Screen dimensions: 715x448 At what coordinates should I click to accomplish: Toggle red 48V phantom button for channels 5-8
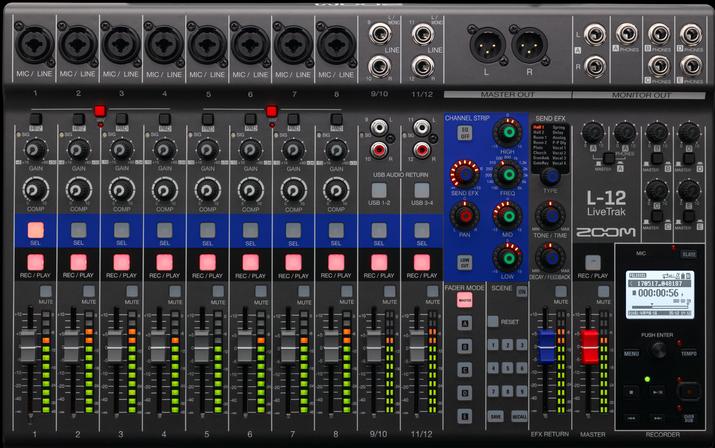pyautogui.click(x=272, y=111)
